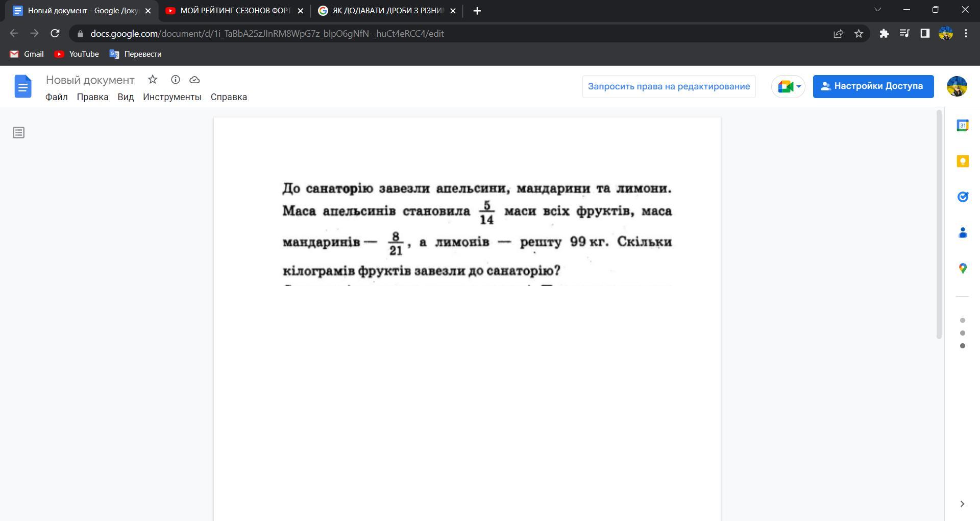
Task: Open the Google Docs home icon
Action: [x=22, y=86]
